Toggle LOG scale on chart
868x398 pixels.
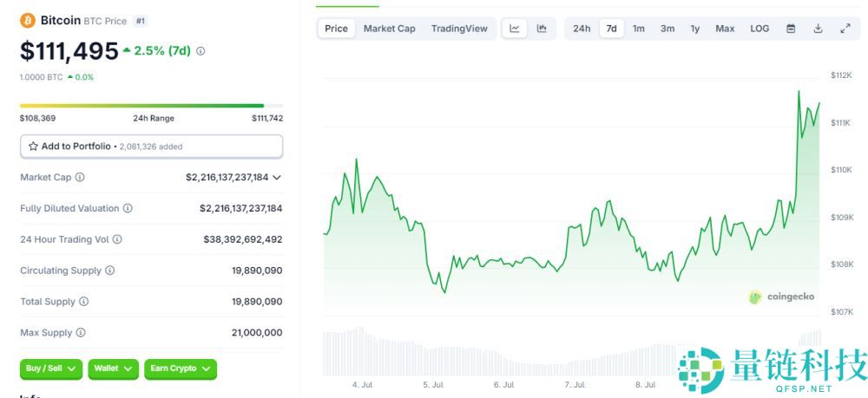pyautogui.click(x=759, y=29)
